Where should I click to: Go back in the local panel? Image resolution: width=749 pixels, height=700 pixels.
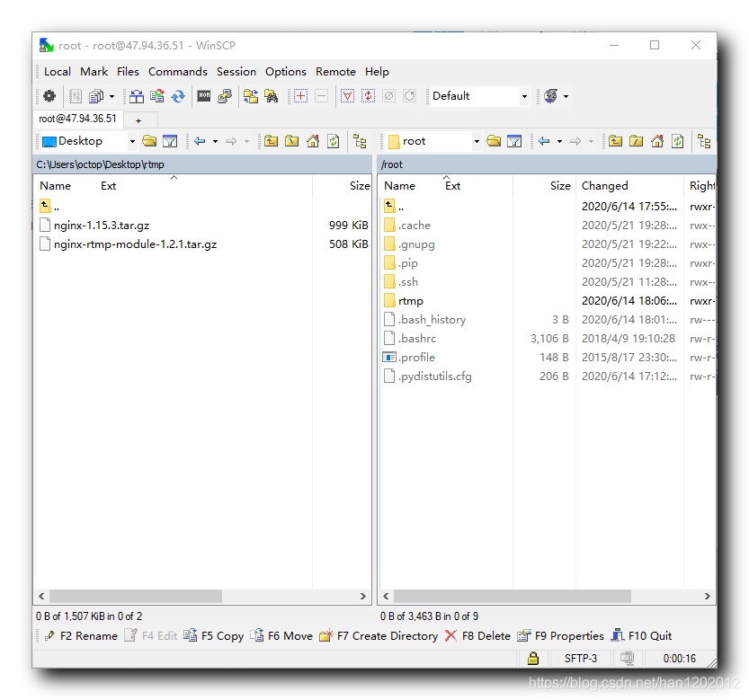coord(200,141)
